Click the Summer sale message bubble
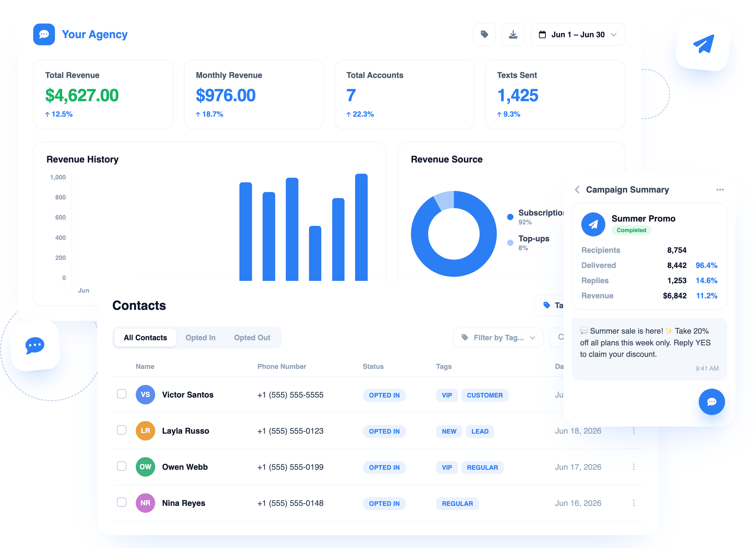The width and height of the screenshot is (756, 548). click(649, 349)
